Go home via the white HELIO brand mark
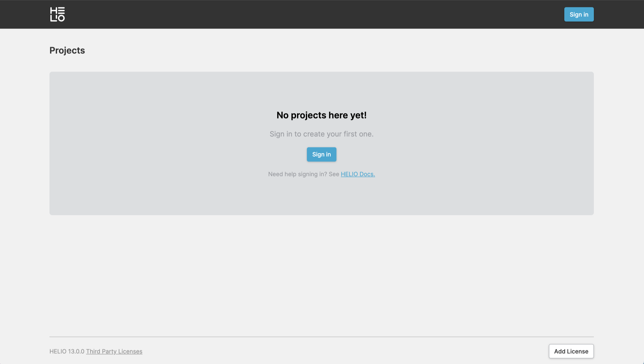644x364 pixels. [57, 14]
